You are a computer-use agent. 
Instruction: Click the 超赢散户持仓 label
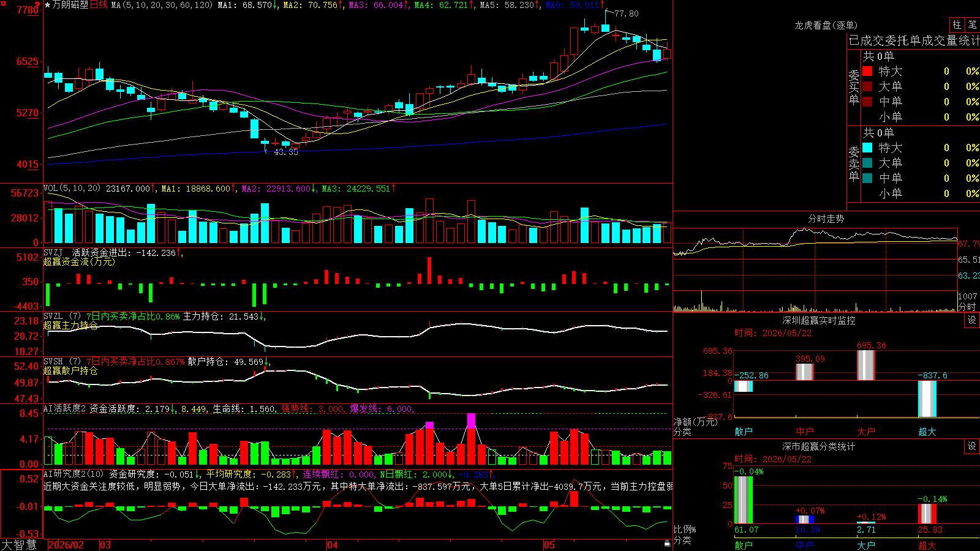(x=70, y=370)
